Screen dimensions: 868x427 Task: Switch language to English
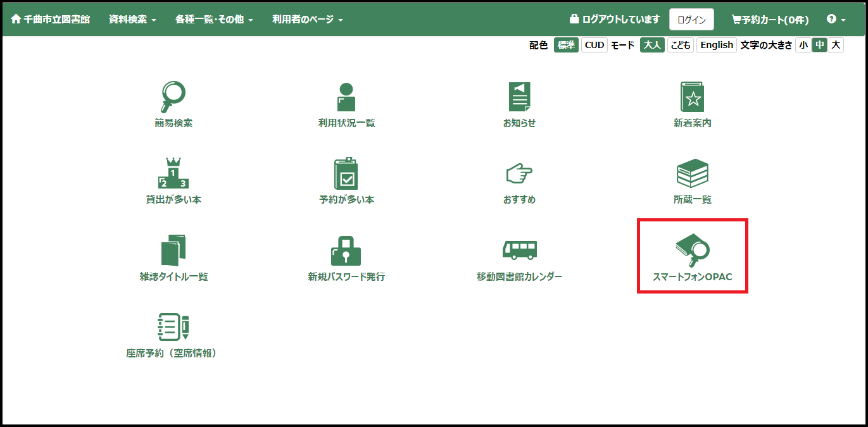tap(717, 45)
